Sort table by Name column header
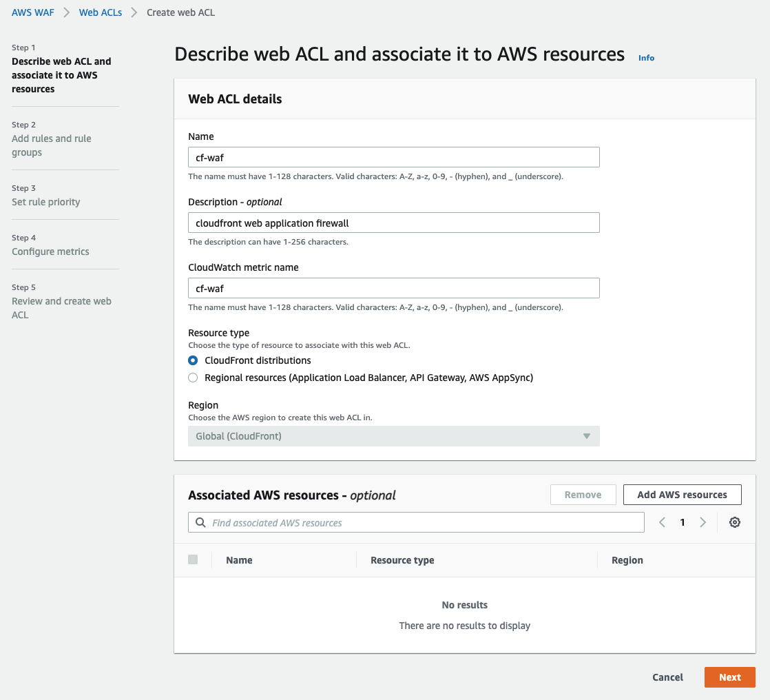Image resolution: width=770 pixels, height=700 pixels. pyautogui.click(x=239, y=560)
